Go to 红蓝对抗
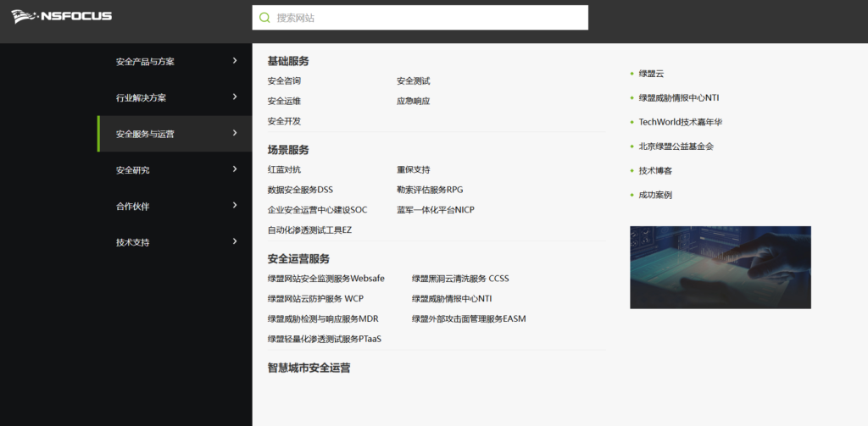The width and height of the screenshot is (868, 426). tap(284, 169)
